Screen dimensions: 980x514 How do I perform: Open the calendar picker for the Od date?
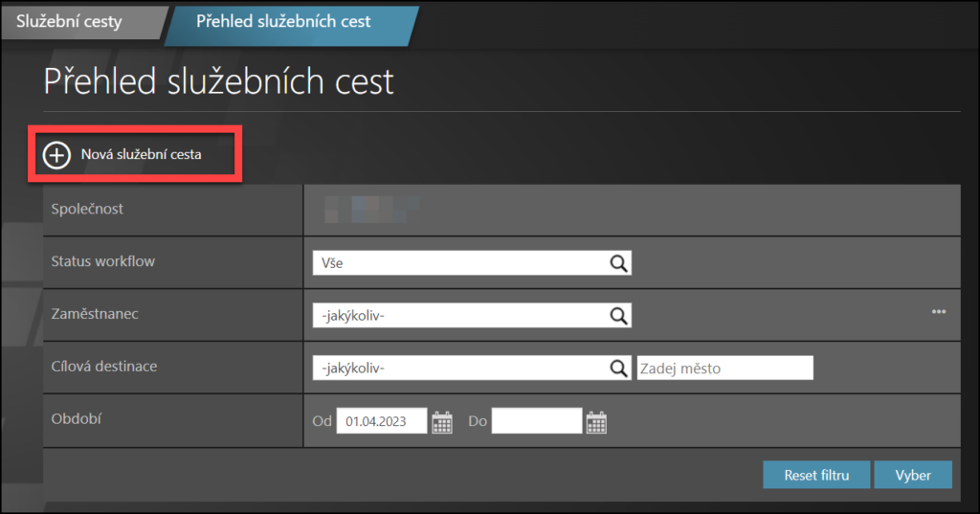(441, 422)
